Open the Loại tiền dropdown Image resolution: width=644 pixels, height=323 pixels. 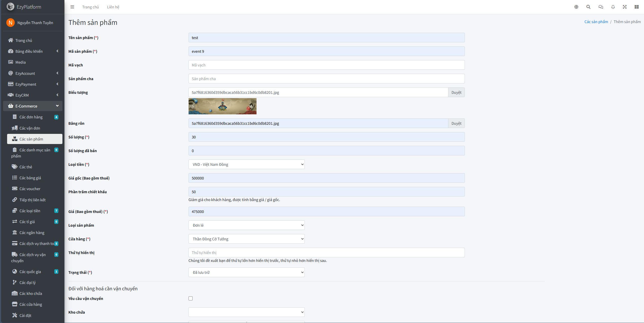coord(246,164)
